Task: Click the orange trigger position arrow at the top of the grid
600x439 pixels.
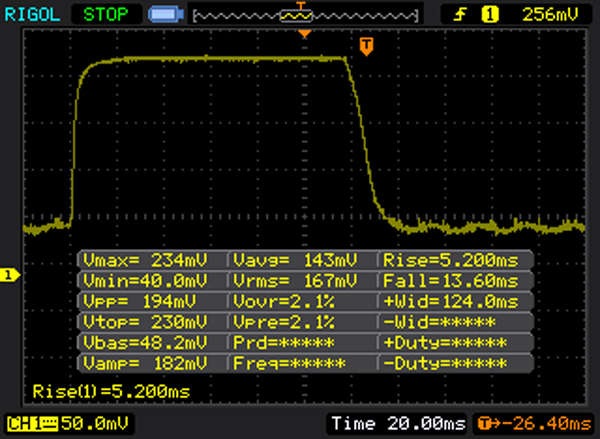Action: tap(305, 34)
